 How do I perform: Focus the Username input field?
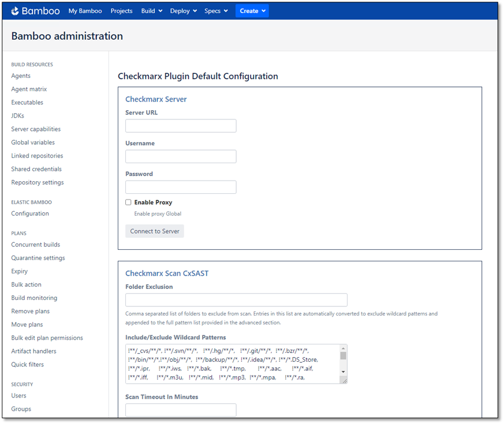click(181, 156)
